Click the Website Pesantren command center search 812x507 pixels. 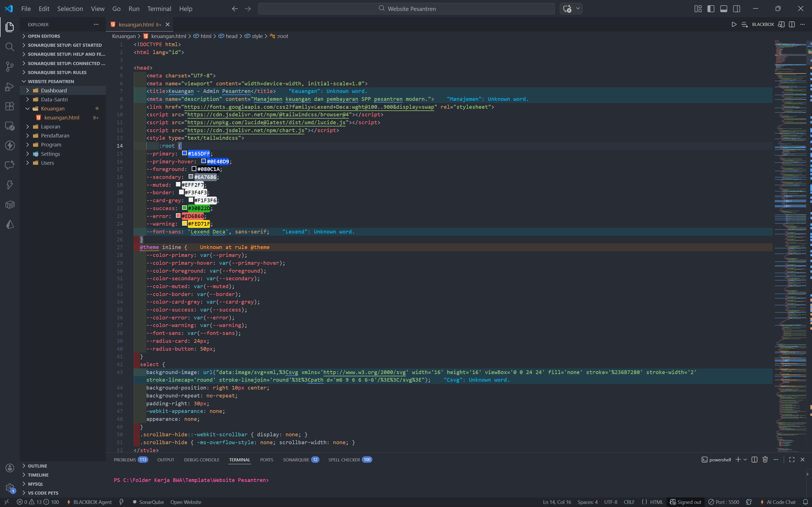[x=406, y=9]
